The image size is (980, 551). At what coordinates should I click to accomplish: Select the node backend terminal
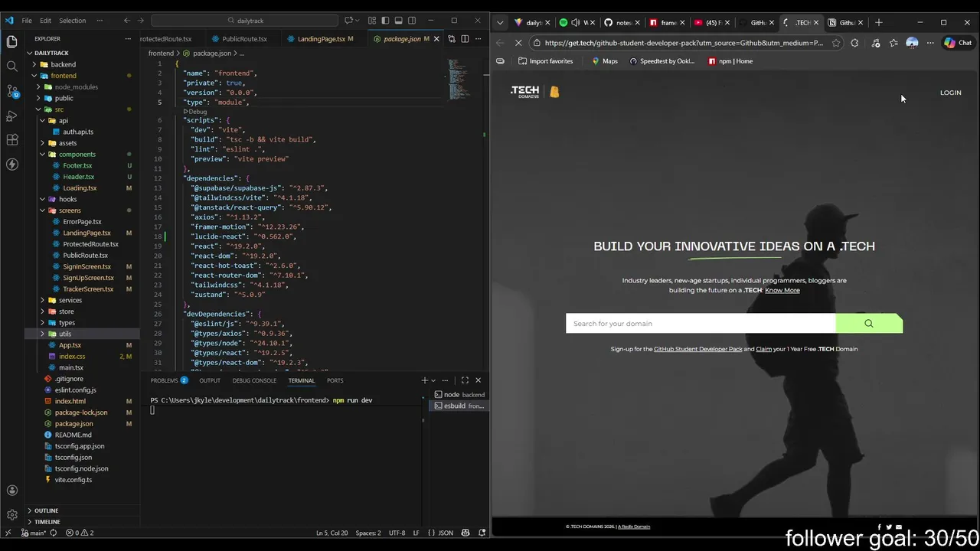[459, 395]
